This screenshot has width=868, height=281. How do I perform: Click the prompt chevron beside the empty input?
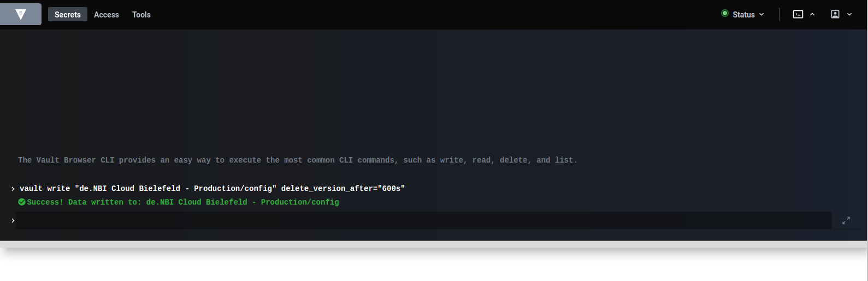13,220
